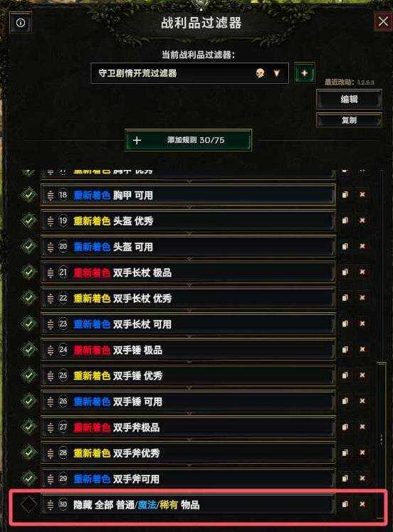
Task: Copy rule 24 双手锤 极品
Action: click(x=345, y=349)
